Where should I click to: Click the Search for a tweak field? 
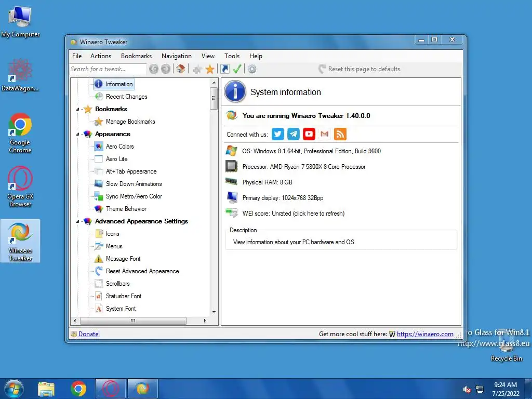[108, 69]
